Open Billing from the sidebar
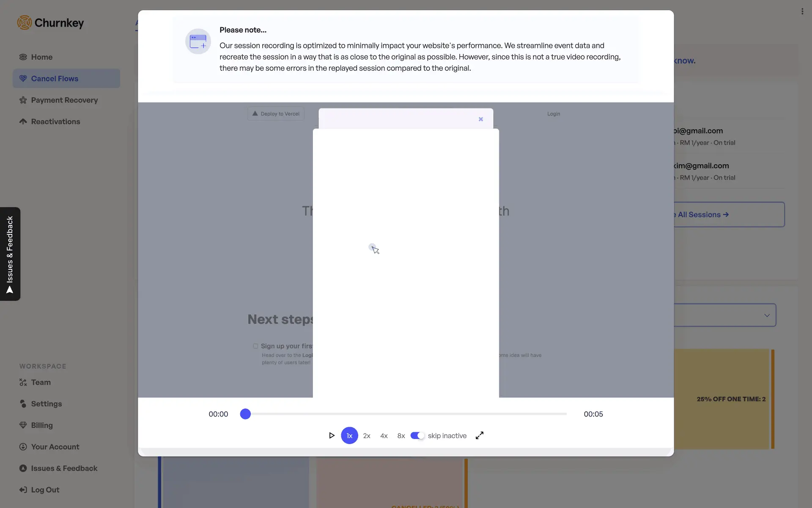 click(41, 425)
